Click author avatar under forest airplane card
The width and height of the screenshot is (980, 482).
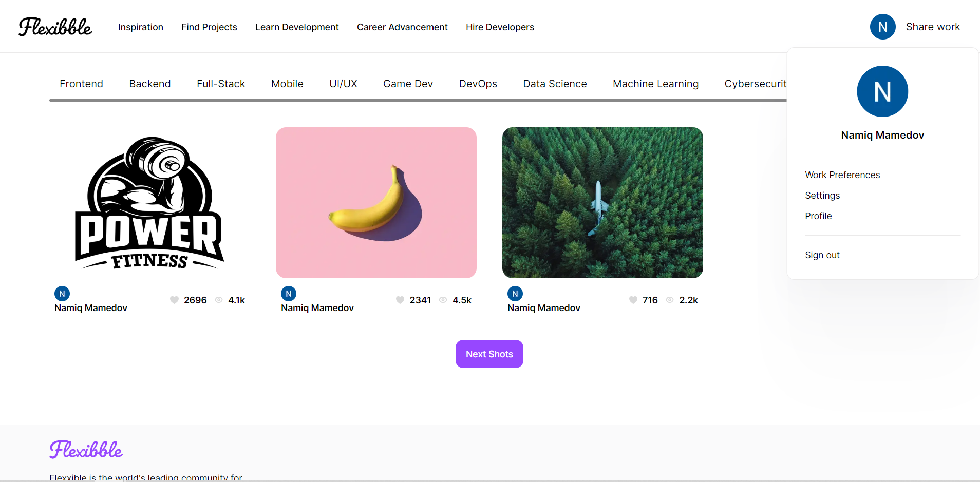(515, 294)
